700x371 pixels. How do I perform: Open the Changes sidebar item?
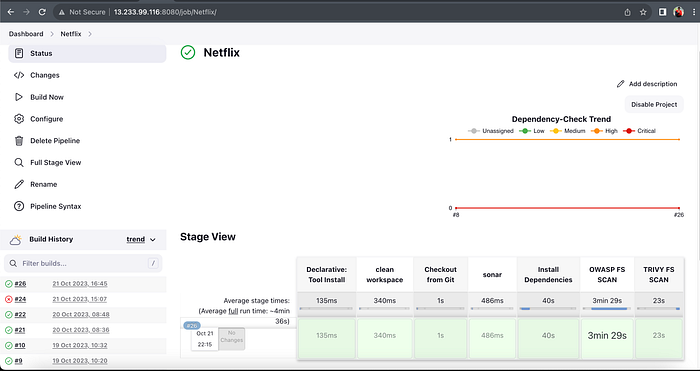click(x=87, y=75)
